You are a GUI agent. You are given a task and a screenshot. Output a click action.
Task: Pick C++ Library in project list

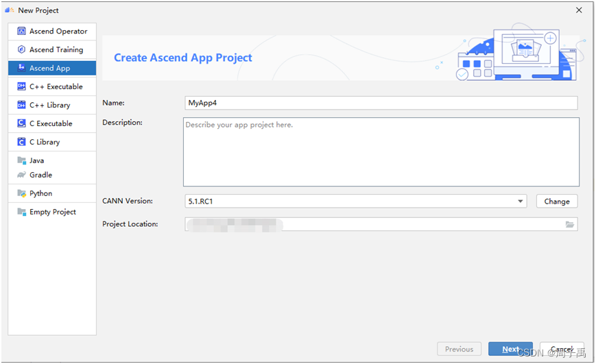point(52,105)
